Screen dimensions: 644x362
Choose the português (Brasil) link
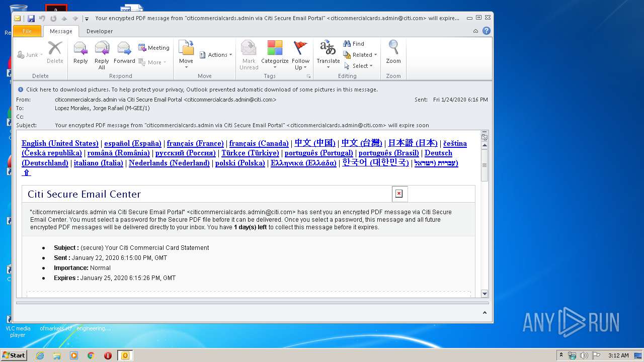pyautogui.click(x=389, y=153)
